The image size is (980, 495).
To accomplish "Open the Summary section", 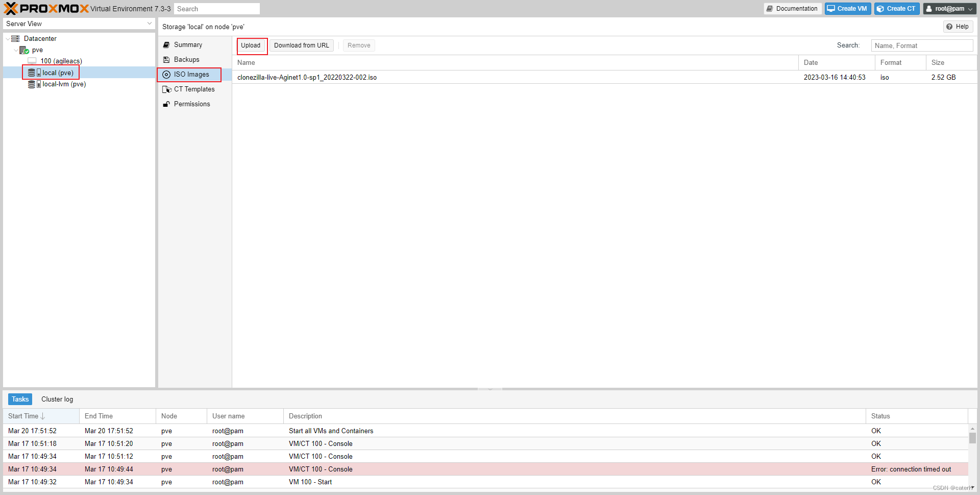I will (194, 45).
